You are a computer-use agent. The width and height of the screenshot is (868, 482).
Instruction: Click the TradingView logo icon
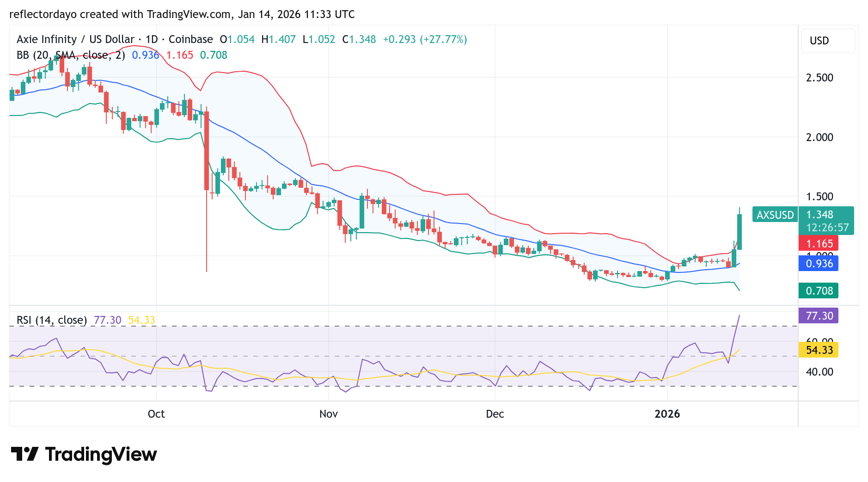[x=24, y=454]
